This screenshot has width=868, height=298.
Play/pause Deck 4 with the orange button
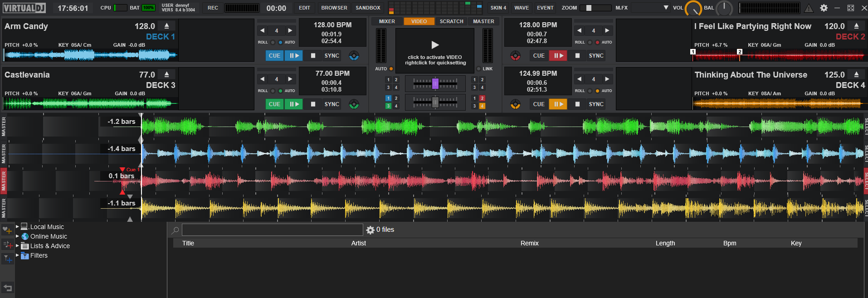558,104
